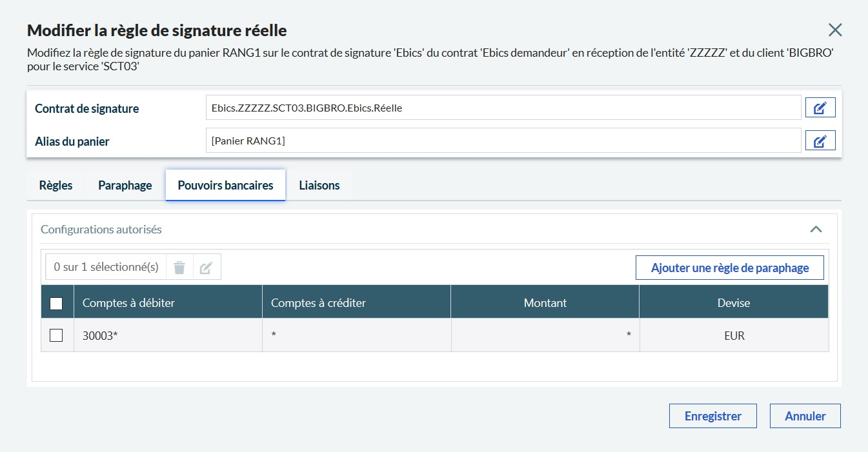Viewport: 868px width, 452px height.
Task: Switch to the Paraphage tab
Action: [x=125, y=185]
